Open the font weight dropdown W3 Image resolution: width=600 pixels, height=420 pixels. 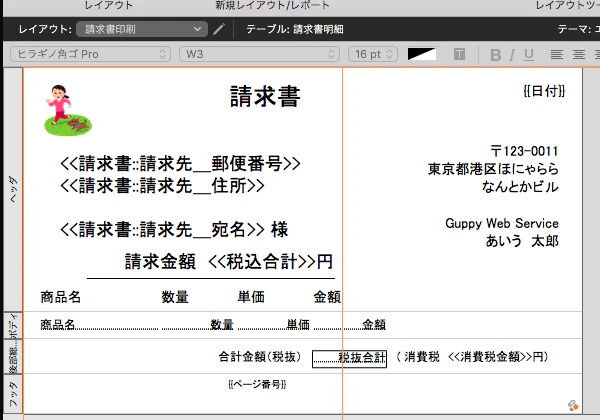click(x=259, y=54)
